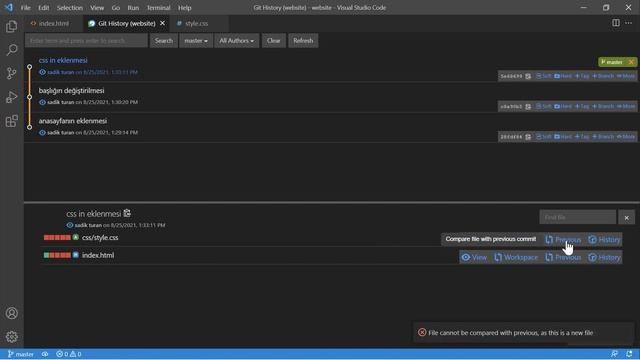Image resolution: width=640 pixels, height=360 pixels.
Task: Open the Run menu
Action: pyautogui.click(x=133, y=7)
